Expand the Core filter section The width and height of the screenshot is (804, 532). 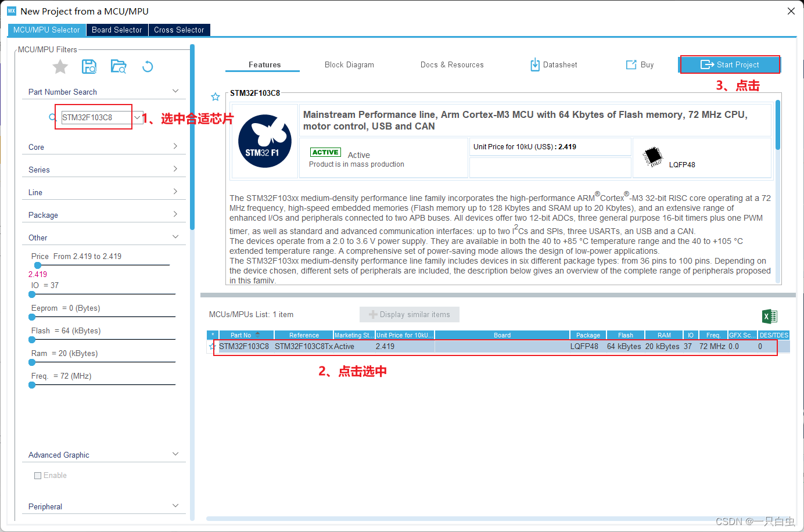click(x=103, y=147)
